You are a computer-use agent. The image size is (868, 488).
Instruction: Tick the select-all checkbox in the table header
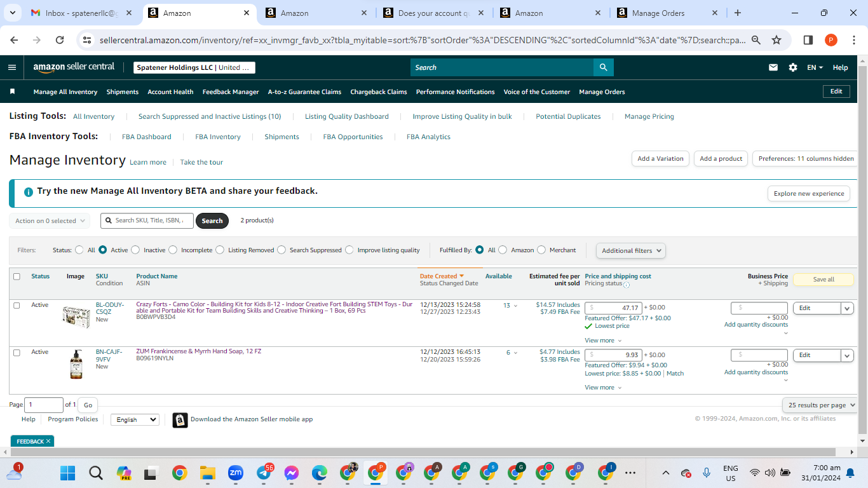pos(17,276)
